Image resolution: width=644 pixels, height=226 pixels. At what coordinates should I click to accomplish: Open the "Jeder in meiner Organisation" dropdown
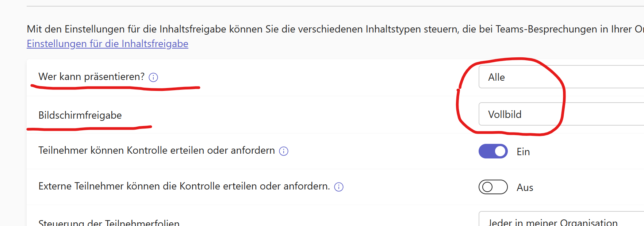click(x=561, y=221)
